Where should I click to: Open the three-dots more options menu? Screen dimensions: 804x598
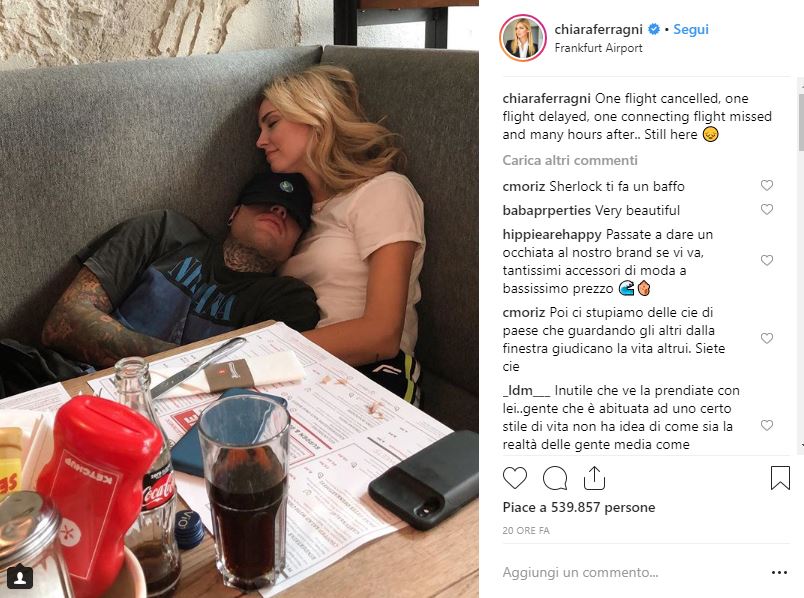click(779, 572)
